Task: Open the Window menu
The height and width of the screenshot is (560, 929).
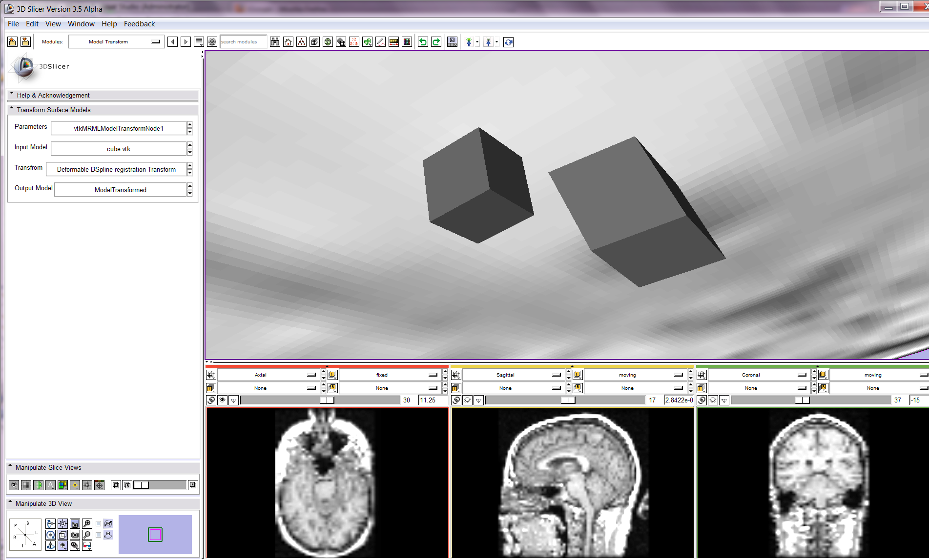Action: click(x=81, y=23)
